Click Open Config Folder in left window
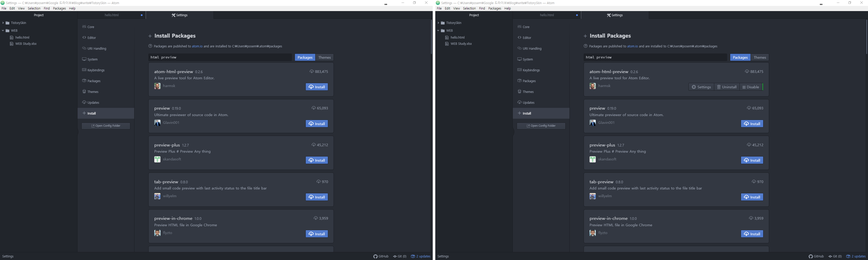This screenshot has width=868, height=260. click(x=106, y=126)
